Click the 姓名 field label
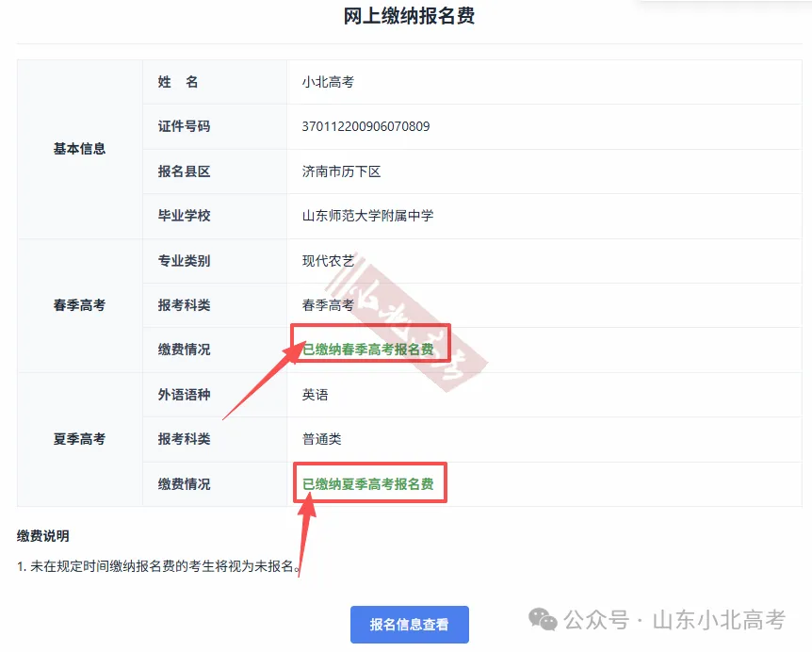 178,82
